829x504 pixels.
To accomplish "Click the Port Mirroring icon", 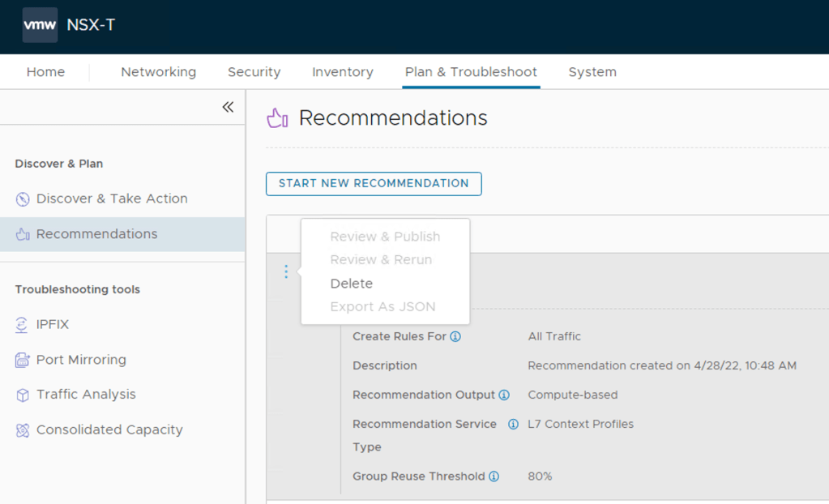I will pyautogui.click(x=22, y=361).
